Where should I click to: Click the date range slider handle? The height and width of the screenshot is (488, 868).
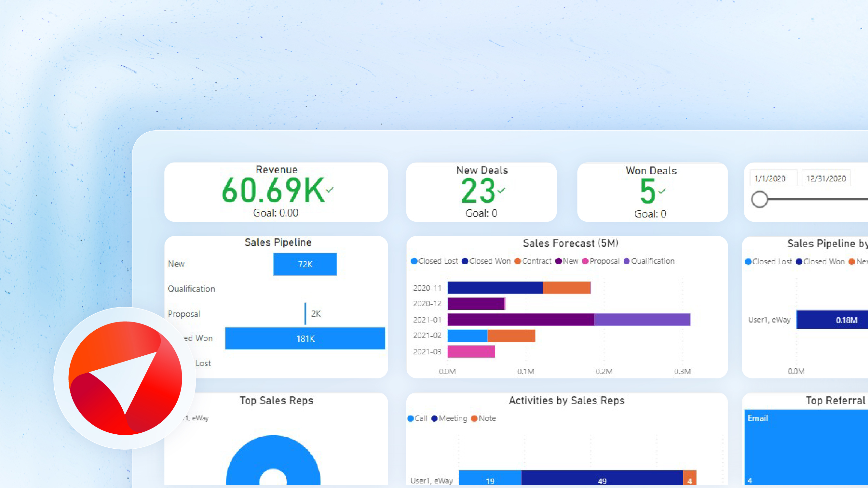coord(759,199)
